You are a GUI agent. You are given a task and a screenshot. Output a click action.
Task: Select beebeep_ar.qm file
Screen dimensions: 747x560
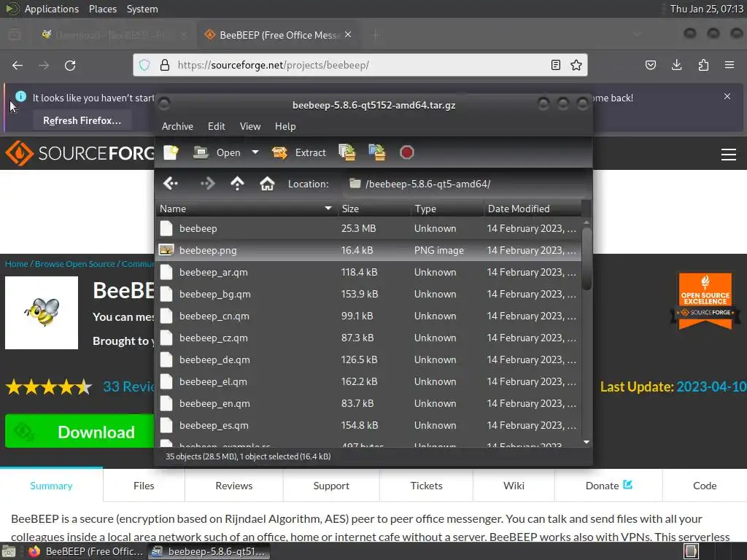368,273
